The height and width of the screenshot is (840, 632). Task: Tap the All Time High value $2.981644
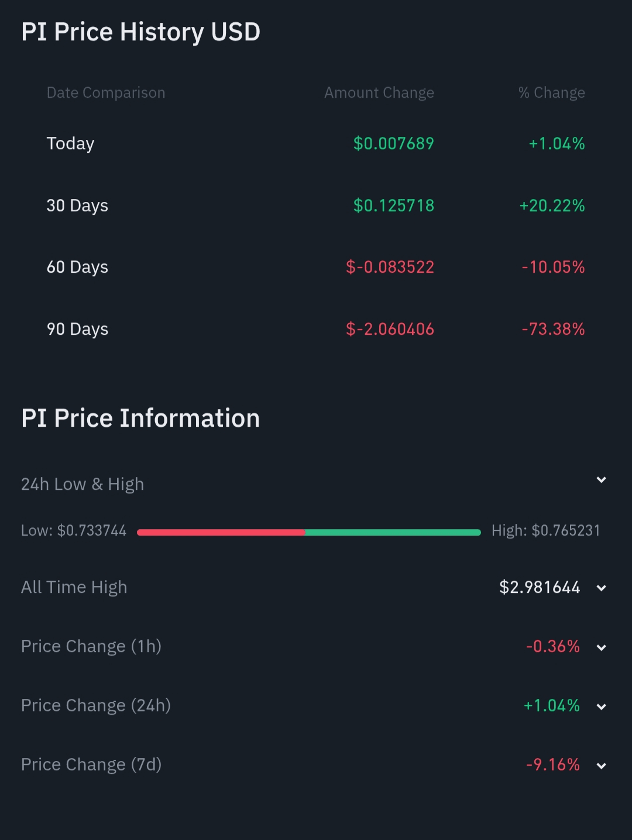click(540, 587)
